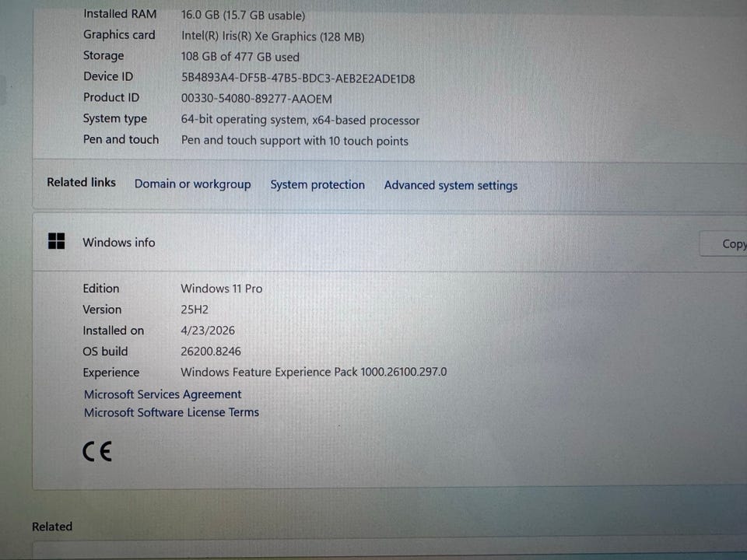Select the Windows 11 Pro edition value
This screenshot has width=747, height=560.
click(222, 289)
